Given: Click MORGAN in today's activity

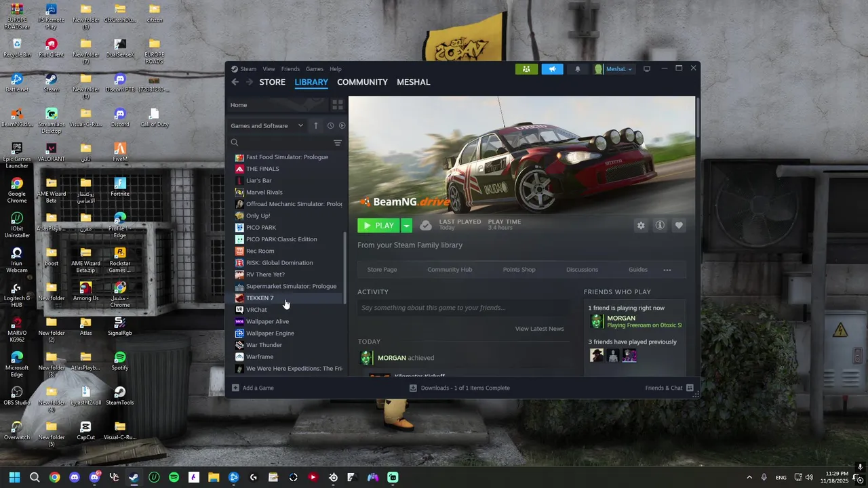Looking at the screenshot, I should [x=392, y=358].
